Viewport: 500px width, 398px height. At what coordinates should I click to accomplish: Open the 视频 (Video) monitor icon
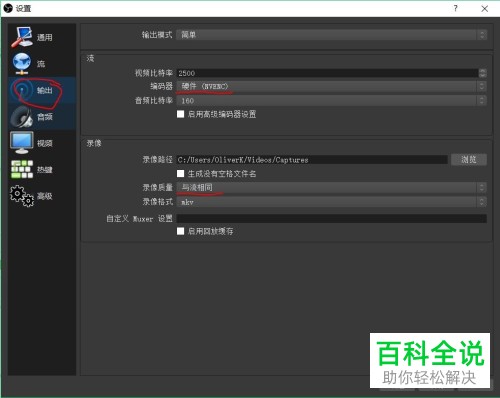(x=22, y=143)
